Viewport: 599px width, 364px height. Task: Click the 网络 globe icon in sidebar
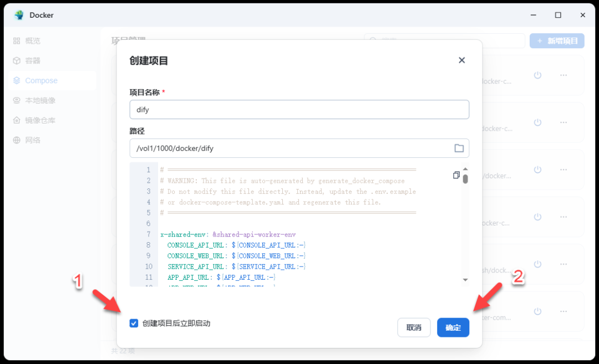(x=17, y=140)
